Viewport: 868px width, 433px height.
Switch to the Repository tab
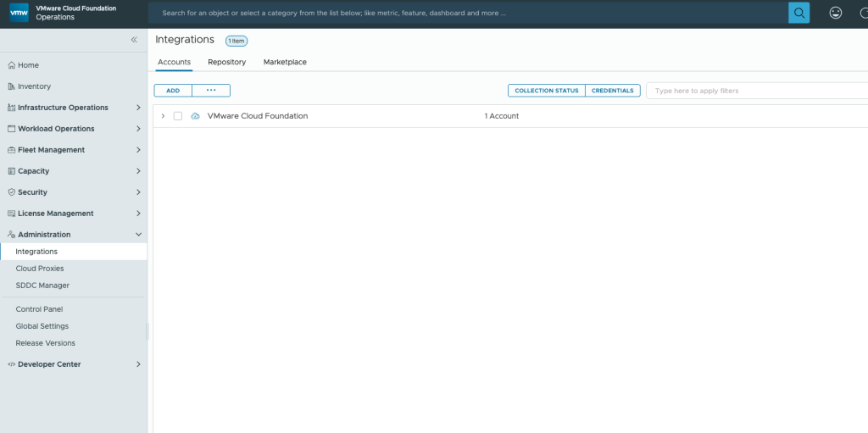pos(226,62)
